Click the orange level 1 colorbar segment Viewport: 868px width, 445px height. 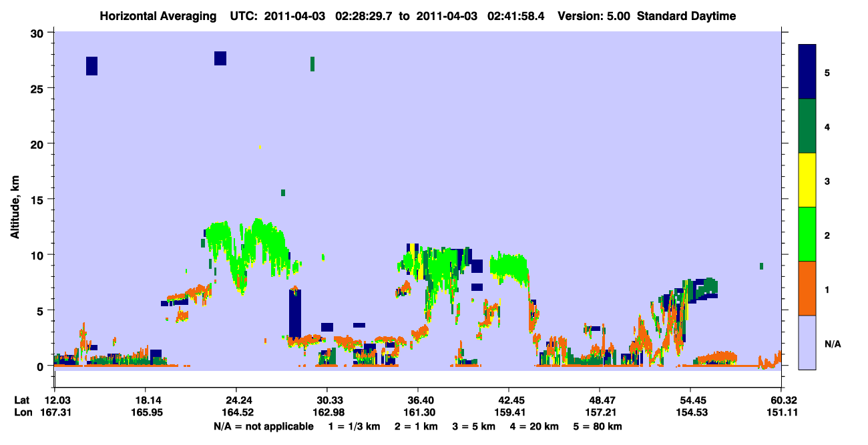click(x=807, y=288)
